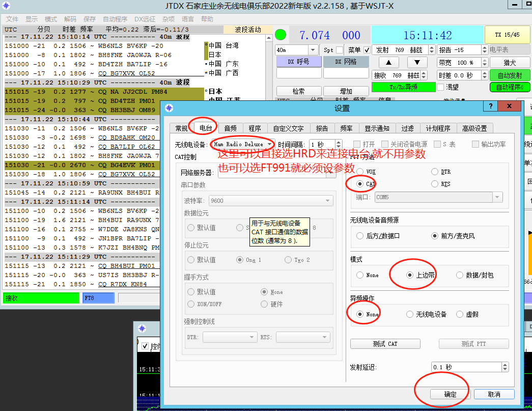Click the 确定 button
Viewport: 532px width, 411px height.
click(450, 394)
